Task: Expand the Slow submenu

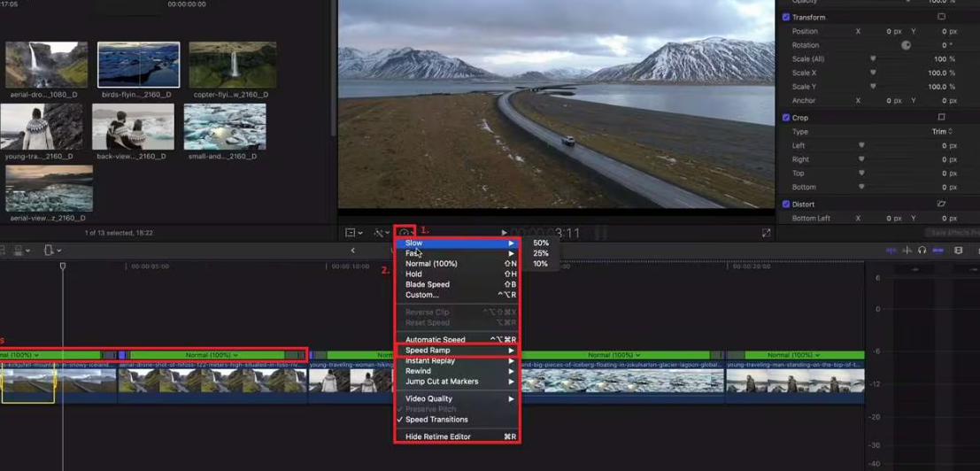Action: (x=457, y=243)
